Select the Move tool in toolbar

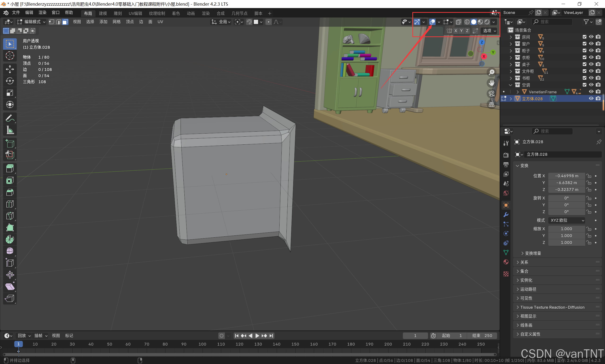(x=10, y=69)
